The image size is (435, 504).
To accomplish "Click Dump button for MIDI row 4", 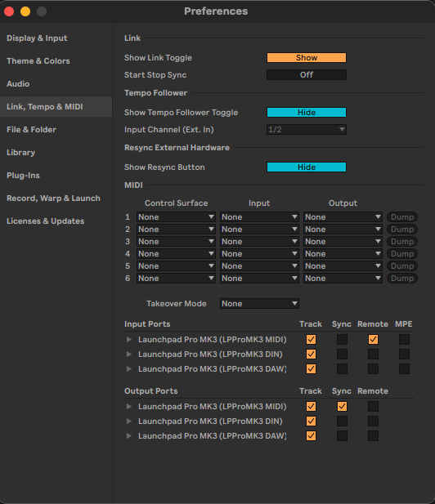I will (x=402, y=253).
